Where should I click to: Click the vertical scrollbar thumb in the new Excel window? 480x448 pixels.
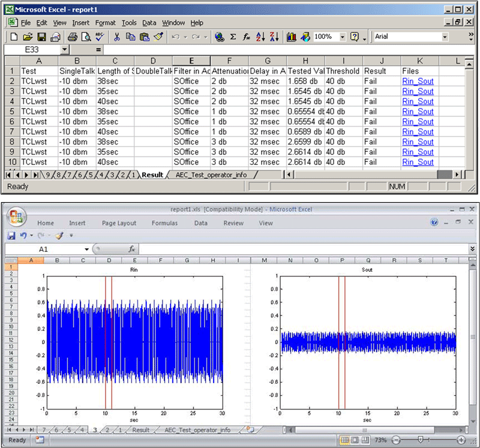click(473, 336)
